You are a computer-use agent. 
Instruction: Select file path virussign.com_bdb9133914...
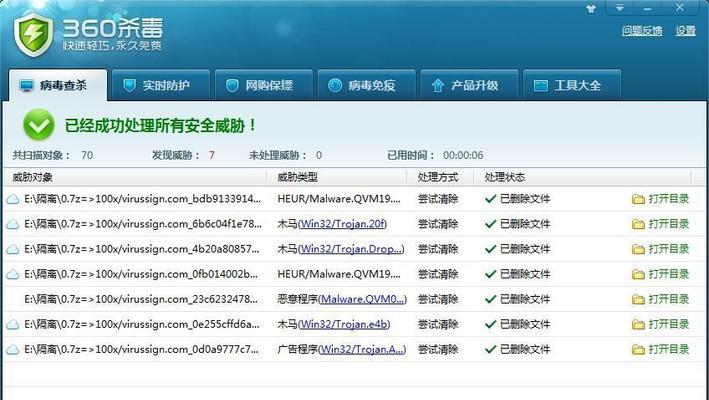[x=143, y=199]
